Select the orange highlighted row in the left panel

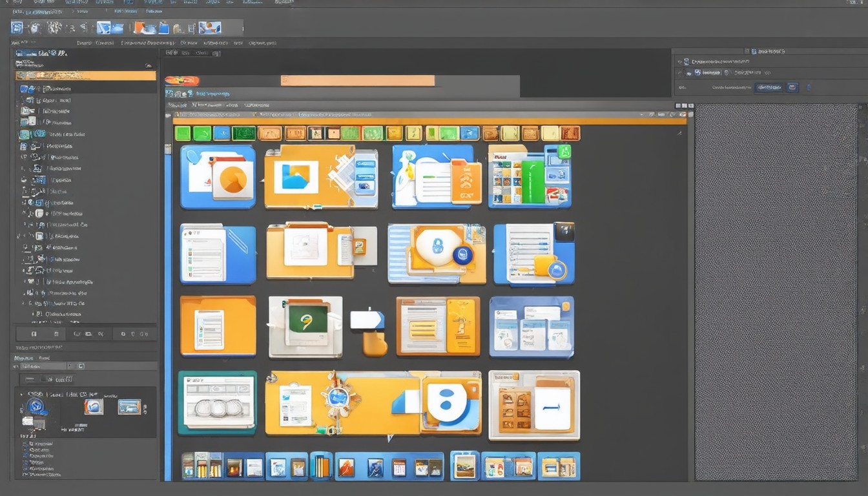click(85, 76)
